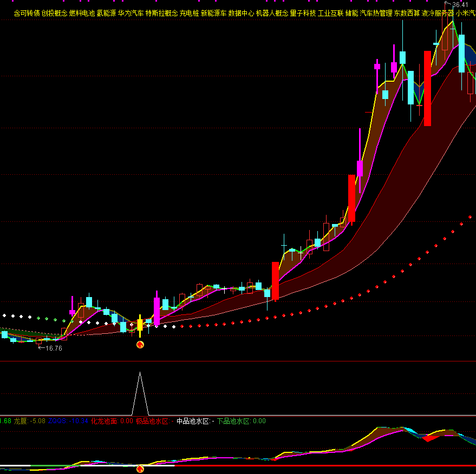
Task: Select the 氢能源 concept label
Action: 106,13
